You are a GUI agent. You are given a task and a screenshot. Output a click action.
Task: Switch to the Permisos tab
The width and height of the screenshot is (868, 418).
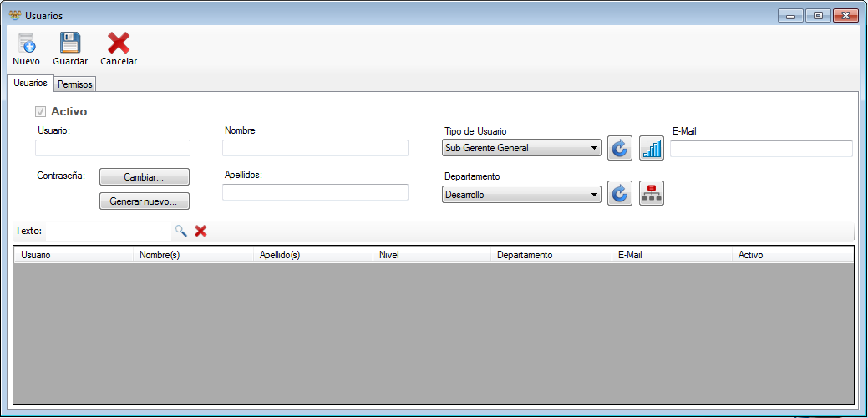(x=75, y=84)
